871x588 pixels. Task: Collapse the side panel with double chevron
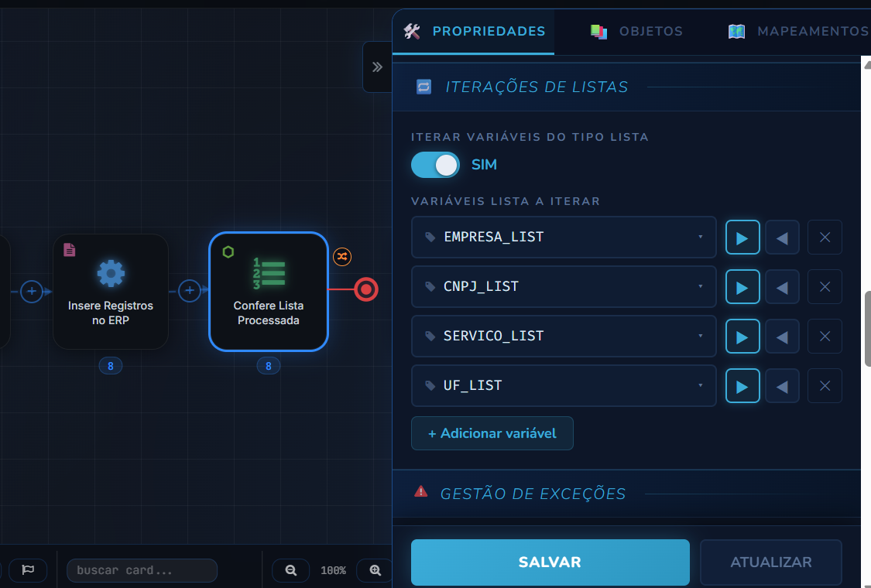pos(378,67)
